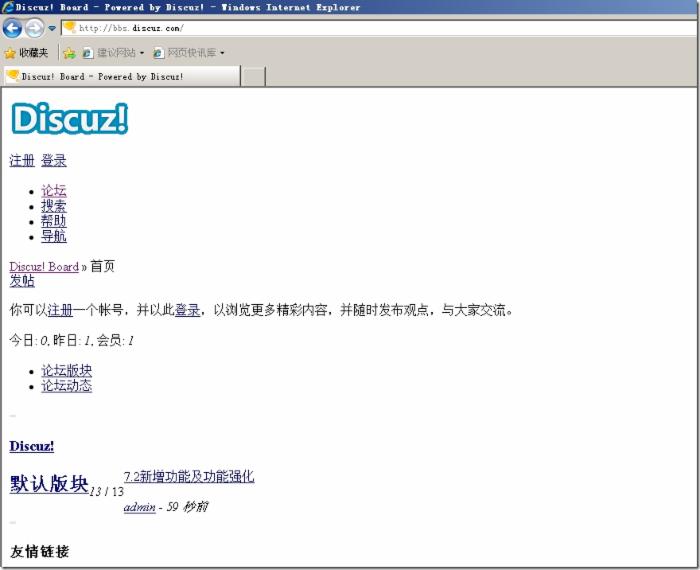Click the 登录 login link at top
Screen dimensions: 700x570
pos(54,160)
